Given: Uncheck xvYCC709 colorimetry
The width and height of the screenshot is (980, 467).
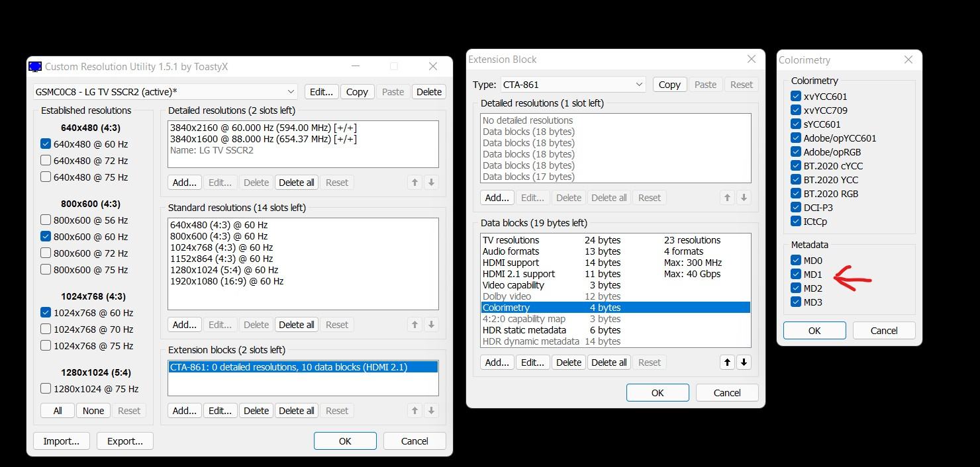Looking at the screenshot, I should [x=796, y=110].
